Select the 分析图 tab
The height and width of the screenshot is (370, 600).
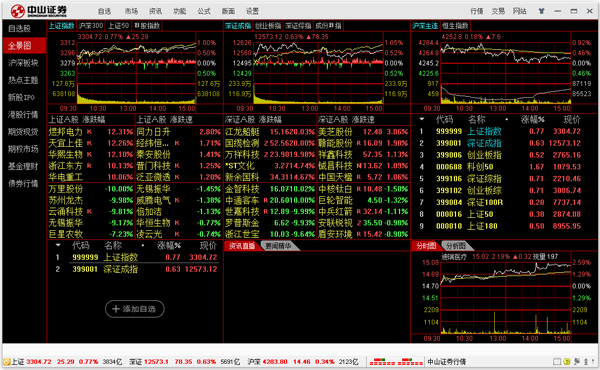455,246
